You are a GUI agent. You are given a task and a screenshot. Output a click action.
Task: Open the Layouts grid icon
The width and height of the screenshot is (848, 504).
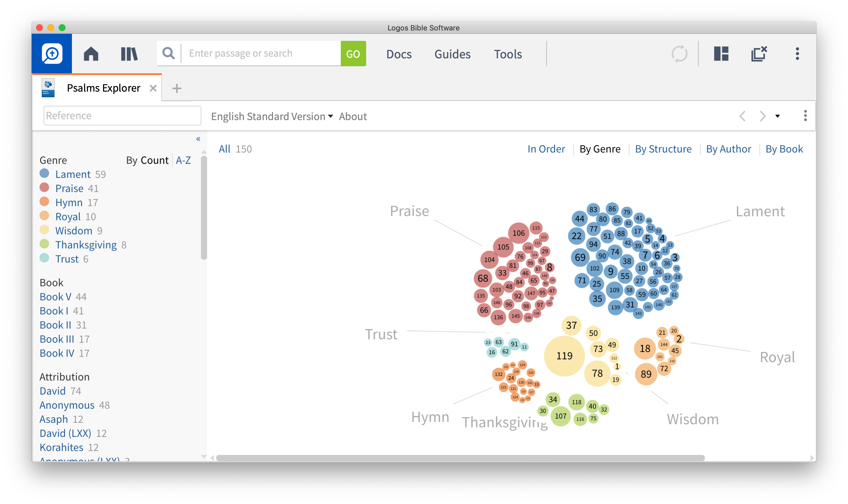point(721,54)
